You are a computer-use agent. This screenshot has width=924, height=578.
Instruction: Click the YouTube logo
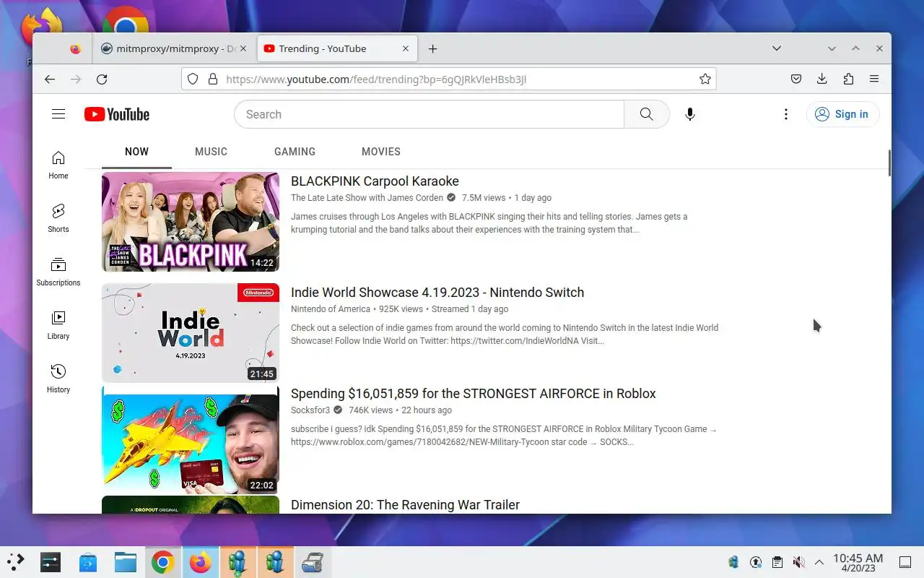pos(117,114)
